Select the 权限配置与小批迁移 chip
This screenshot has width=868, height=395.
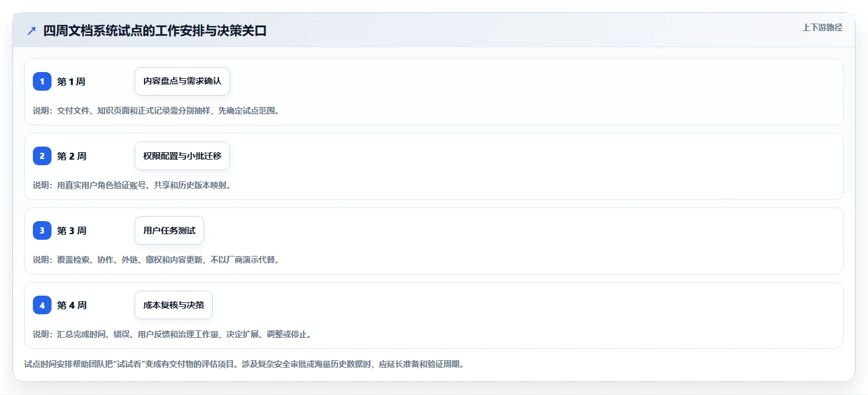coord(182,156)
